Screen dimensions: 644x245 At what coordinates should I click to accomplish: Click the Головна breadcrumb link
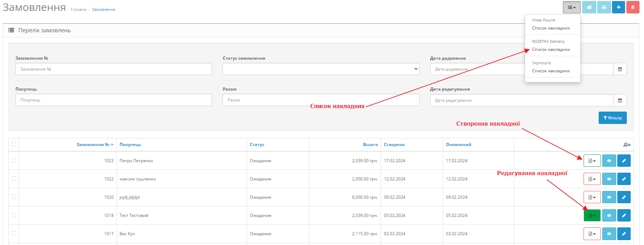point(78,9)
